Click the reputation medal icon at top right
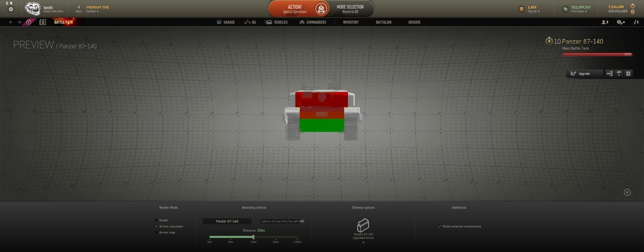Viewport: 644px width, 252px height. (632, 7)
